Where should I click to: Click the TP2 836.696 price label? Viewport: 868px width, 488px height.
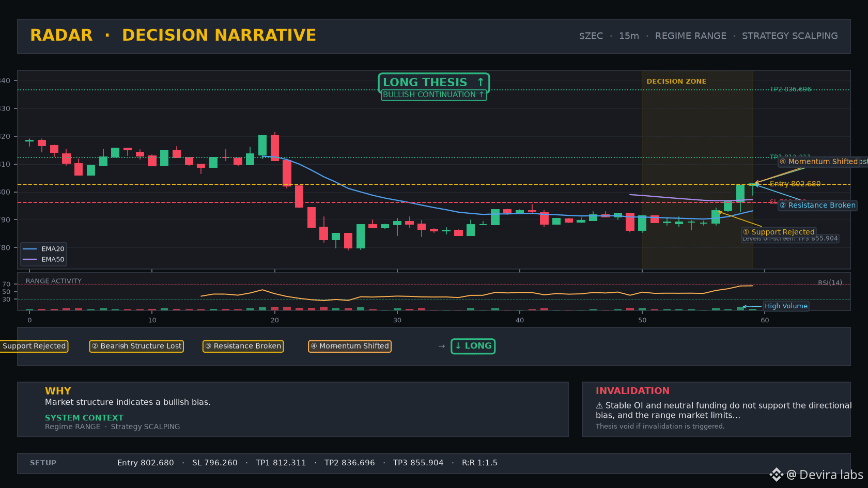pos(790,89)
